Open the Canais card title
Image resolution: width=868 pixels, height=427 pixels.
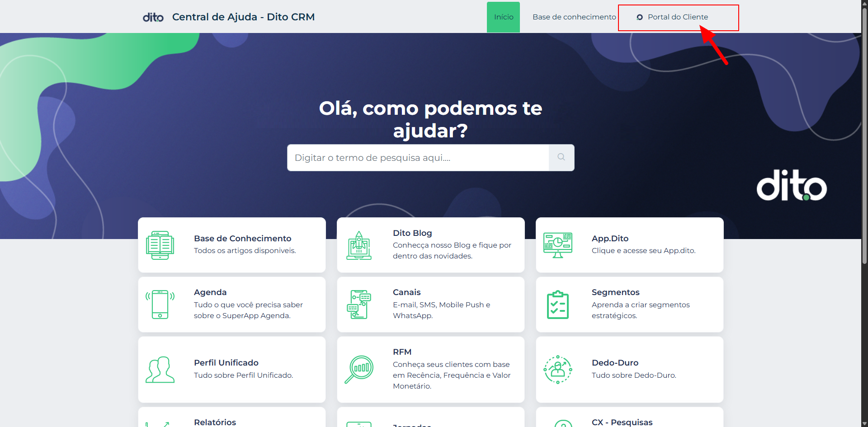[x=406, y=292]
